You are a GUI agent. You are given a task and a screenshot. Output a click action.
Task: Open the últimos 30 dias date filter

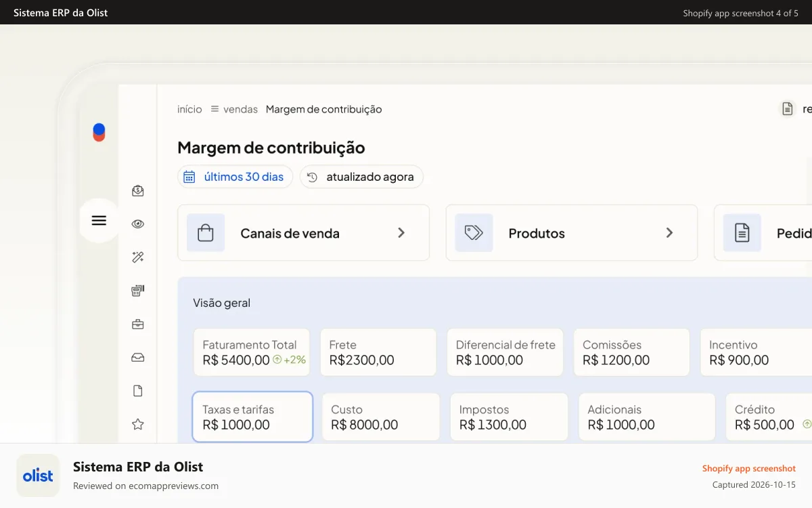[x=235, y=177]
